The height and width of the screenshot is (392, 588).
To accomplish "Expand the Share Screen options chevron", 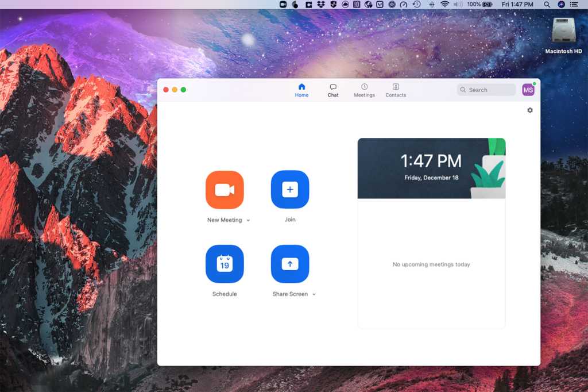I will click(314, 294).
